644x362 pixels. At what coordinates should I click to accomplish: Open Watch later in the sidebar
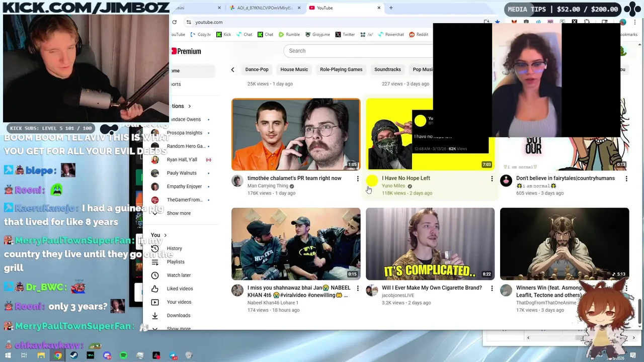(182, 276)
